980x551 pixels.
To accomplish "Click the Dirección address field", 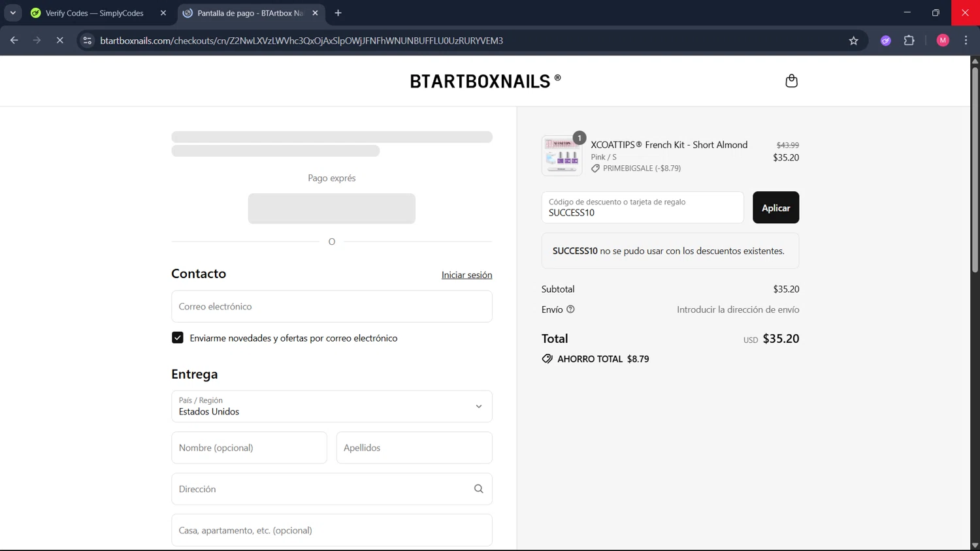I will point(332,489).
